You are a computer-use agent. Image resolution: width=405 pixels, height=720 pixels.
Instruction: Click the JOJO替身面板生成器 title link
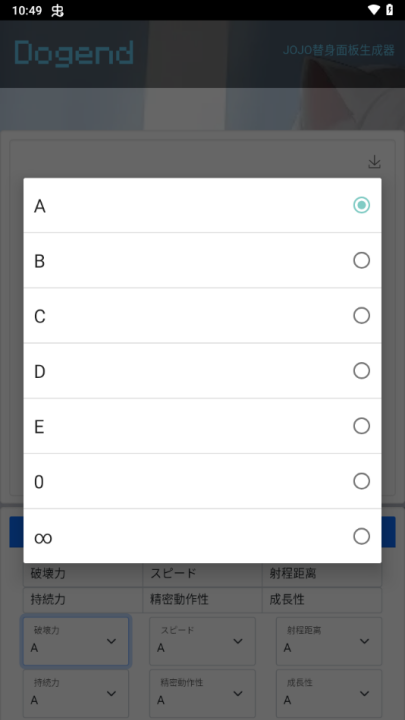click(x=339, y=50)
